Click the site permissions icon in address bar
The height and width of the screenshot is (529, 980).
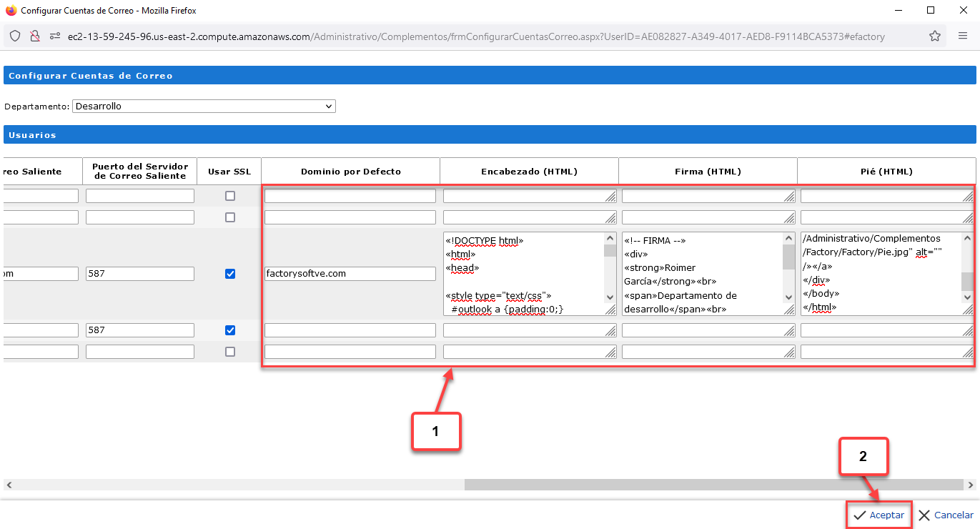tap(54, 36)
